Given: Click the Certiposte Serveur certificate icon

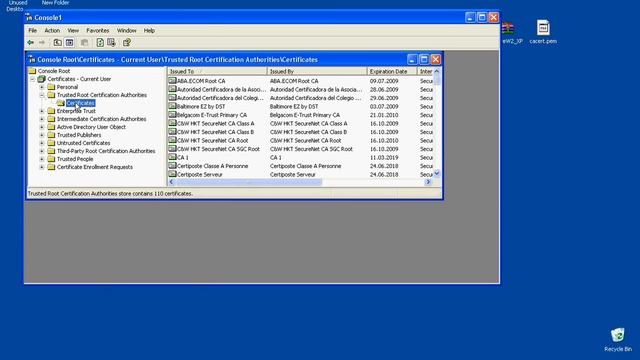Looking at the screenshot, I should (172, 174).
